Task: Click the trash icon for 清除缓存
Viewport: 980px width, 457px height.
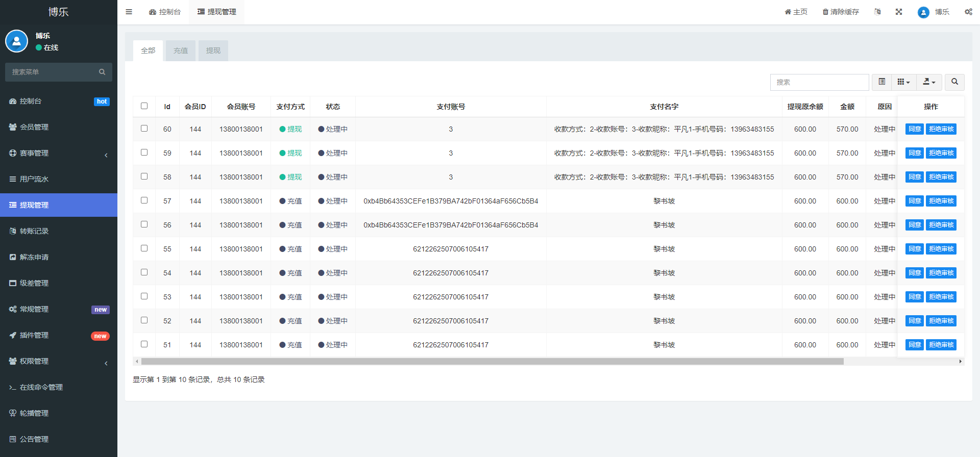Action: (x=825, y=12)
